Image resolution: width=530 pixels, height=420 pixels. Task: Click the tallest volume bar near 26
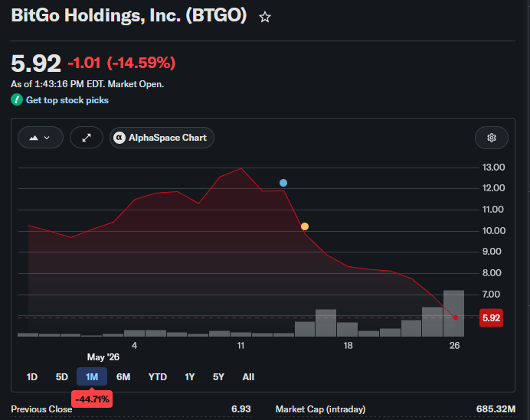click(x=453, y=314)
